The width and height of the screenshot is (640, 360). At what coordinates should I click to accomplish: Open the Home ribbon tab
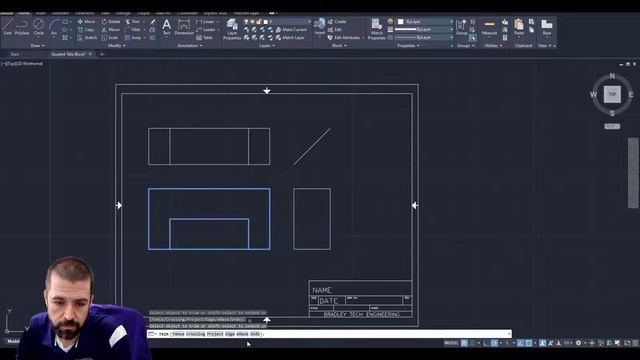(24, 13)
